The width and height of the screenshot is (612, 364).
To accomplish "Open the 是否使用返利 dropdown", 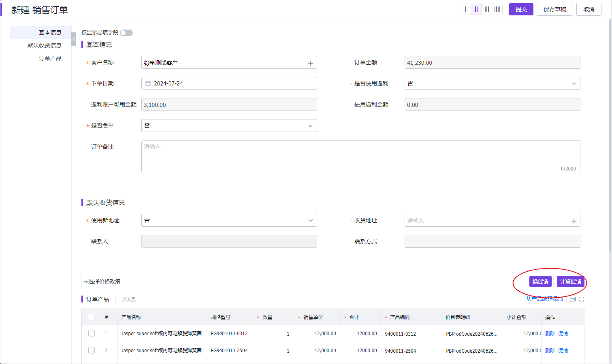I will (574, 83).
